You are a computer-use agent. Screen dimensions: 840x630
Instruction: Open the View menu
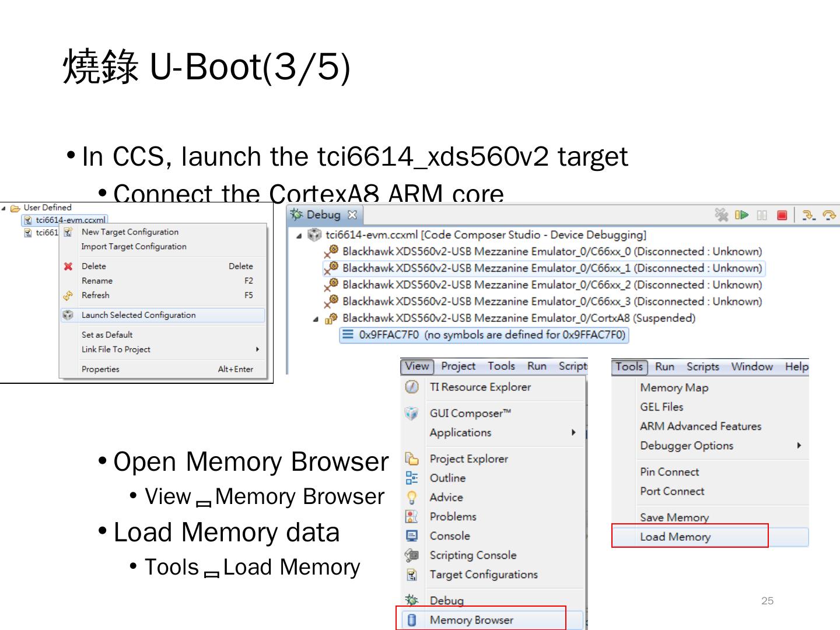click(x=417, y=366)
